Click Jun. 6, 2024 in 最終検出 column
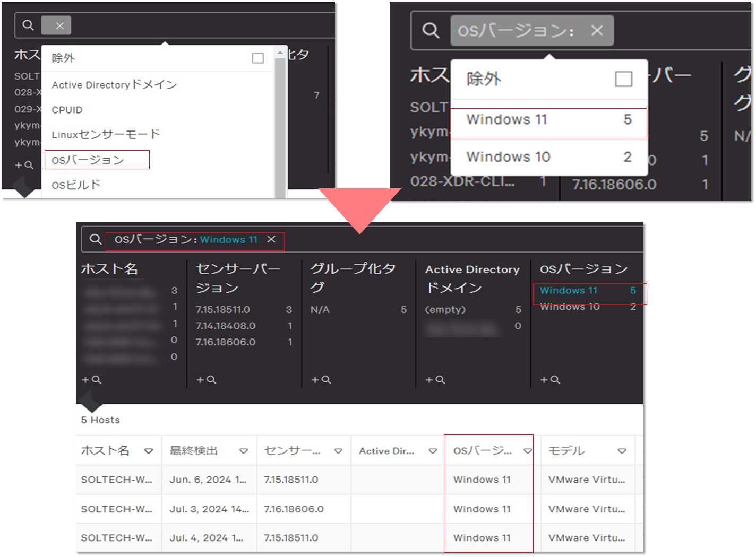 [208, 480]
